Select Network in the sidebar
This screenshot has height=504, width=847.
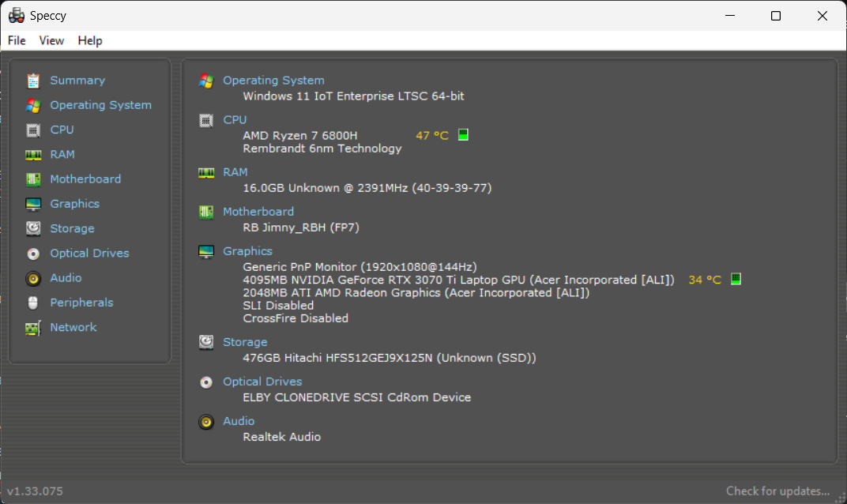pyautogui.click(x=73, y=327)
